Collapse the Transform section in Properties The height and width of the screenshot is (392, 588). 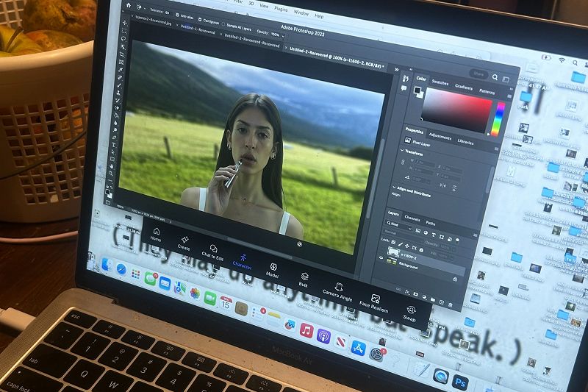point(403,152)
